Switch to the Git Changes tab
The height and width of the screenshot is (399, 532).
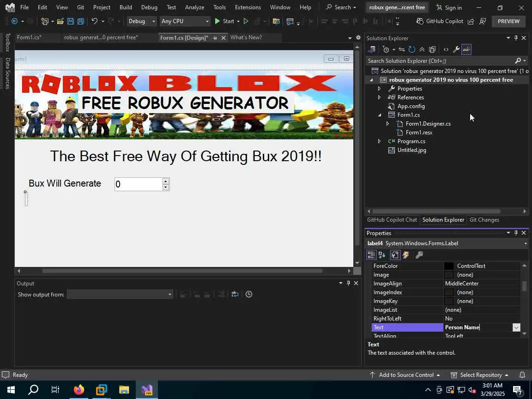coord(484,220)
